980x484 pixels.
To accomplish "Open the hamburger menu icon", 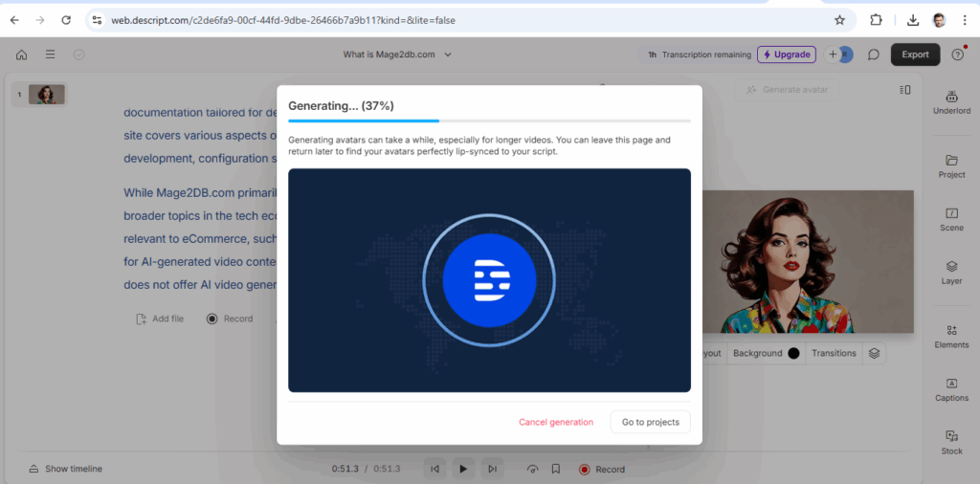I will [50, 55].
